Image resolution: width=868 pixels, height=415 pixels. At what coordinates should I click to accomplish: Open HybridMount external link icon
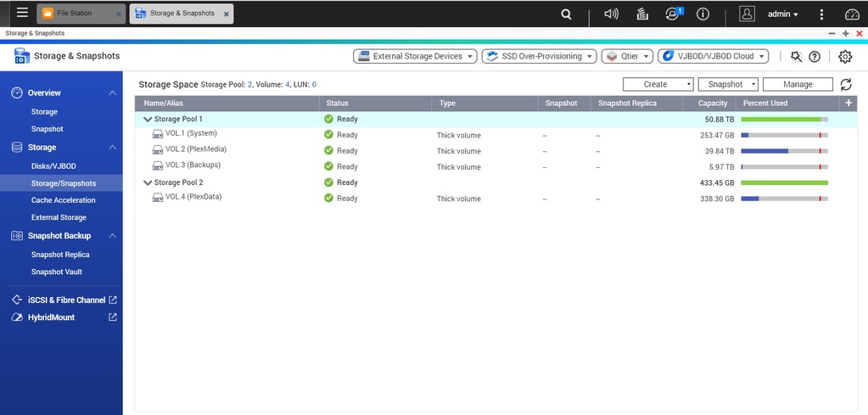coord(113,317)
